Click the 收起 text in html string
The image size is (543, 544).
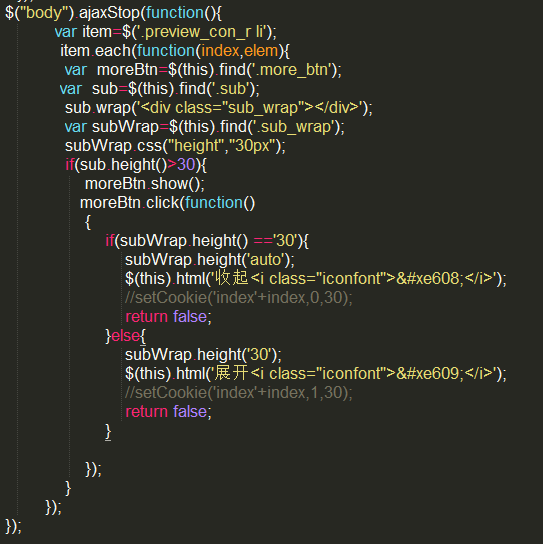[231, 278]
